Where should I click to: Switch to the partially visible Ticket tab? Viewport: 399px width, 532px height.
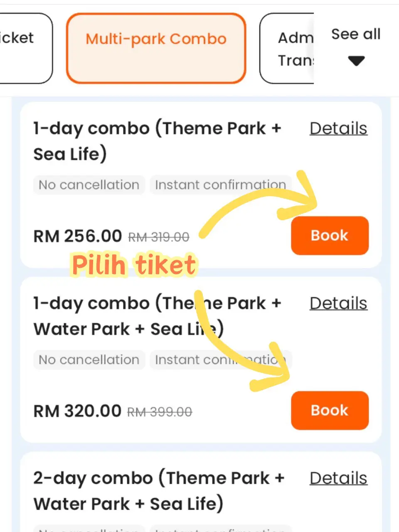(21, 48)
